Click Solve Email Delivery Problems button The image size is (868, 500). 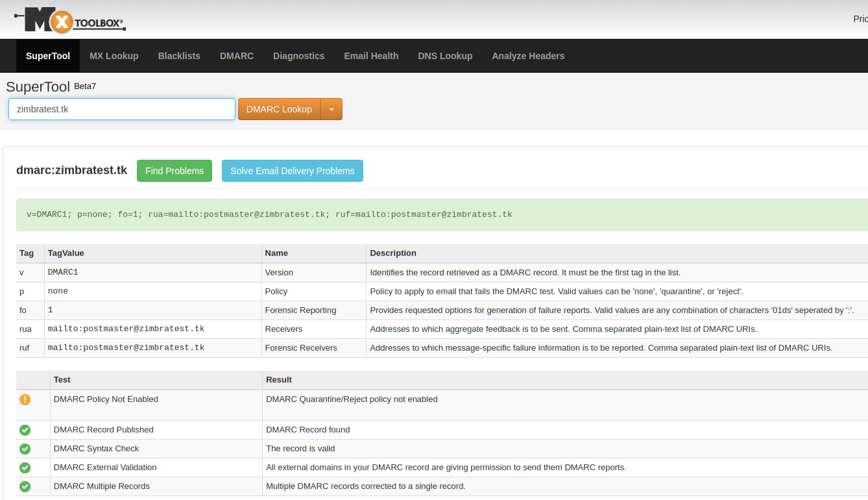click(293, 171)
